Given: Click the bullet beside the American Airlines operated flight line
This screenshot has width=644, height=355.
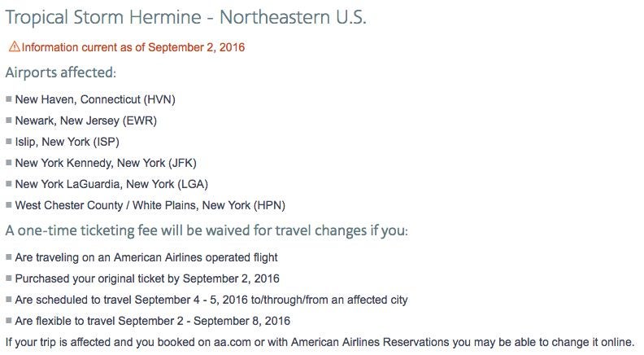Looking at the screenshot, I should [9, 257].
